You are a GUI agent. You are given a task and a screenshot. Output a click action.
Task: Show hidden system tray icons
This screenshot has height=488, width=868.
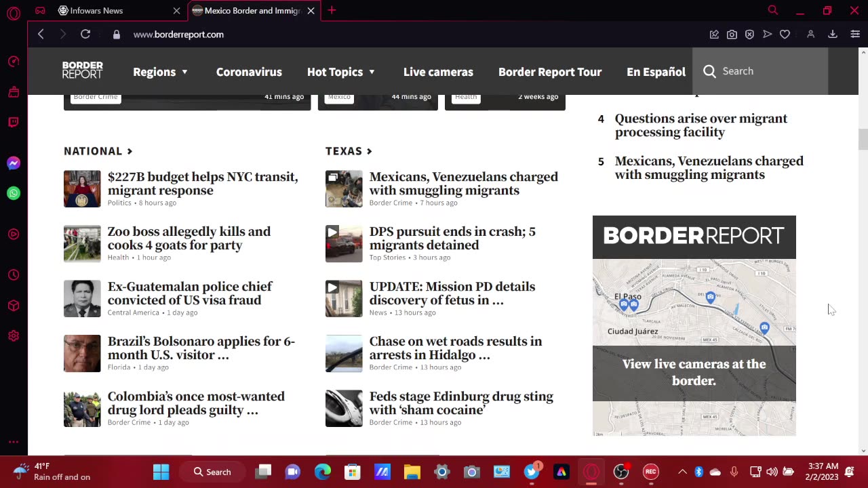pyautogui.click(x=682, y=472)
